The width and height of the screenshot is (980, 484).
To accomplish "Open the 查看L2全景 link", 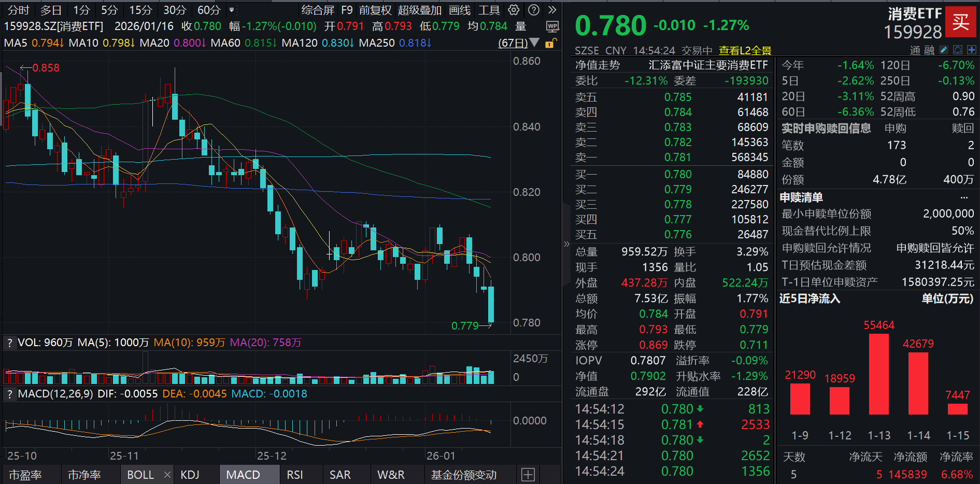I will (745, 51).
